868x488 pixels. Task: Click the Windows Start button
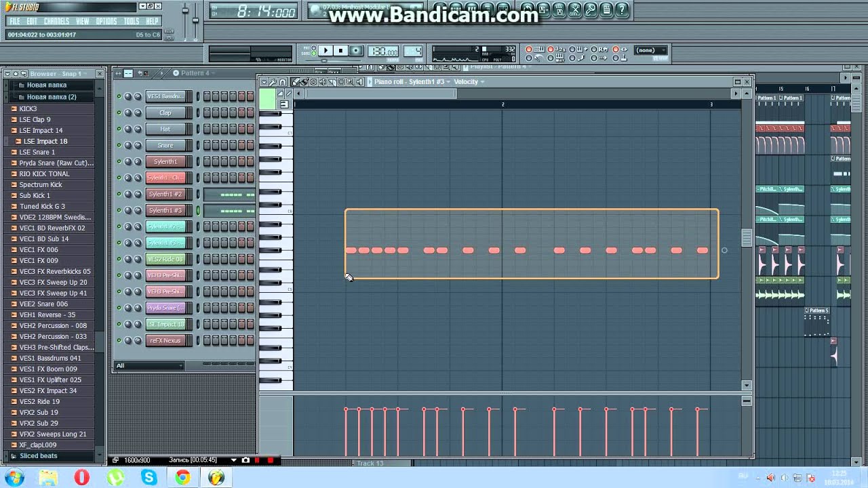click(14, 477)
